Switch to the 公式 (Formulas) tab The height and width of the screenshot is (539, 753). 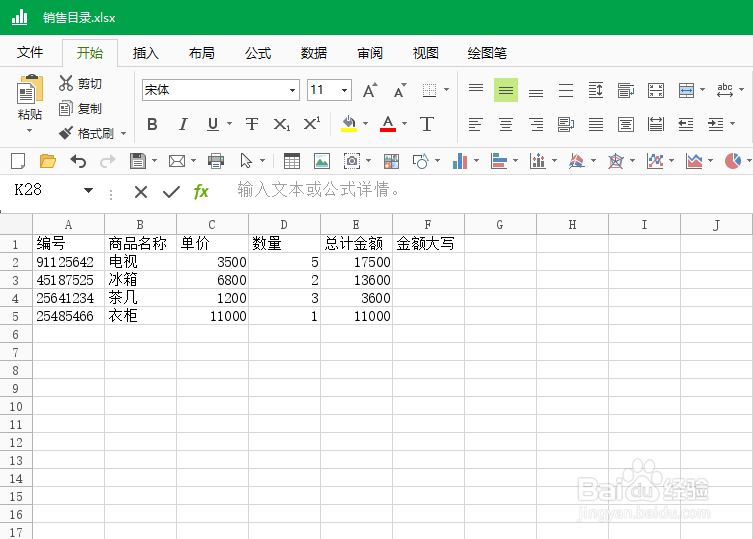(258, 53)
